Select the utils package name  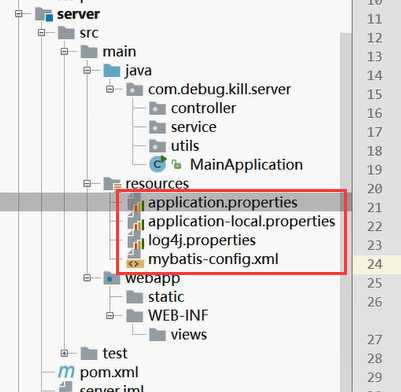(x=185, y=146)
